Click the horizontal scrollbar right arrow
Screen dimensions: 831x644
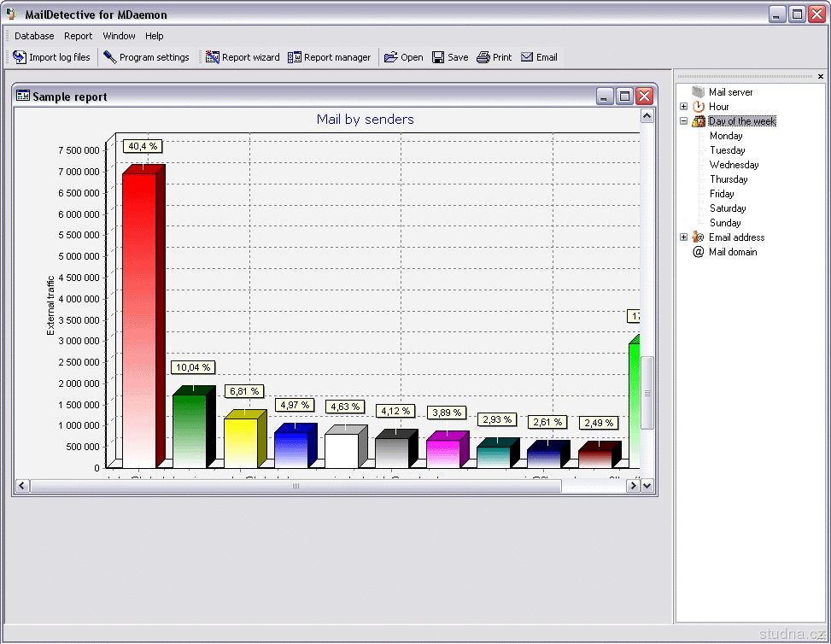(x=633, y=486)
